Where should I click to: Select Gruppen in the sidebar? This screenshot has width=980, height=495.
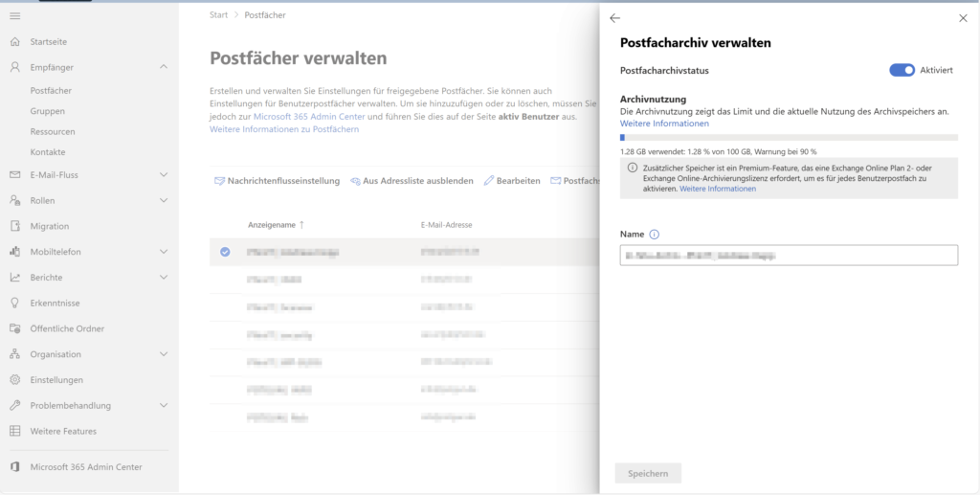point(48,111)
